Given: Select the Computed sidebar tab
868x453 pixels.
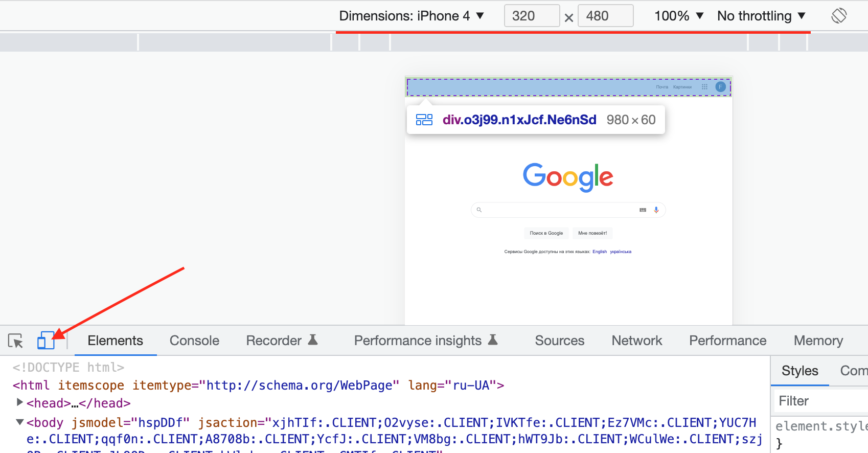Looking at the screenshot, I should [854, 371].
